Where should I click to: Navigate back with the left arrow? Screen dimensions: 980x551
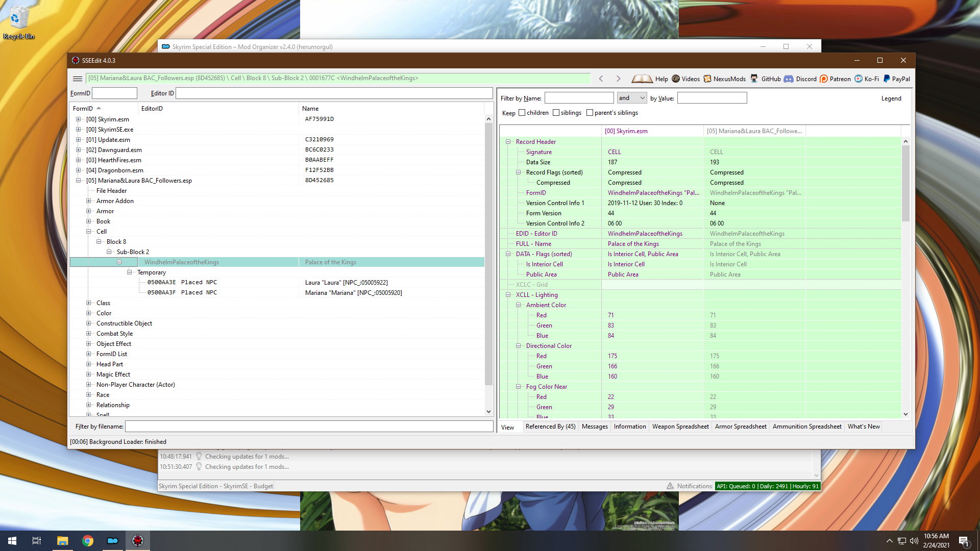click(601, 79)
